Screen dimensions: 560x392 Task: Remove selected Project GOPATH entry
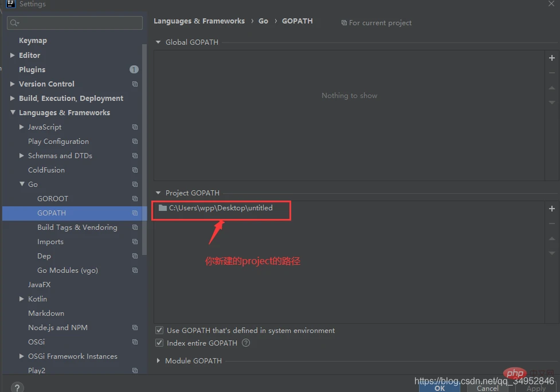click(552, 224)
